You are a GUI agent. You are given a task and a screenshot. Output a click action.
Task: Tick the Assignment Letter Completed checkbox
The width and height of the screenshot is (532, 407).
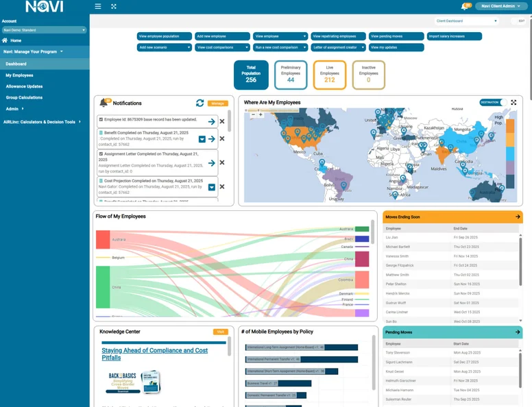click(x=101, y=154)
